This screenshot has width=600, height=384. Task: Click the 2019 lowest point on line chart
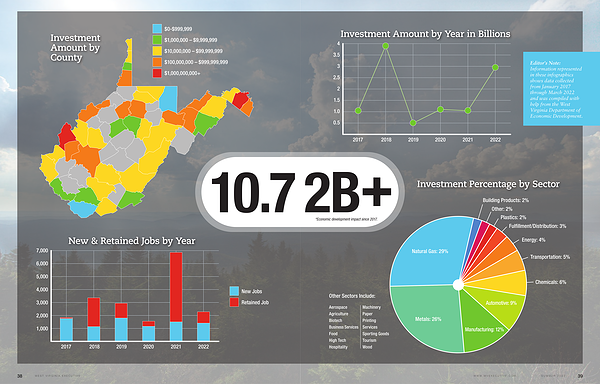tap(413, 123)
